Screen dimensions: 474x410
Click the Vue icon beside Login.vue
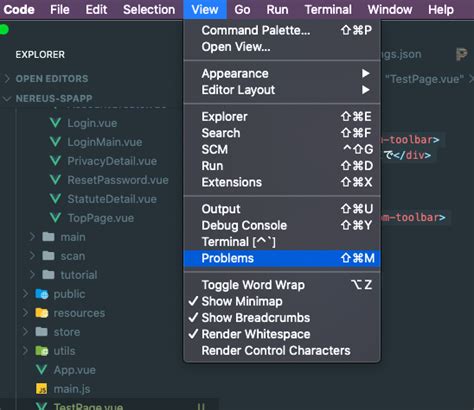[55, 123]
